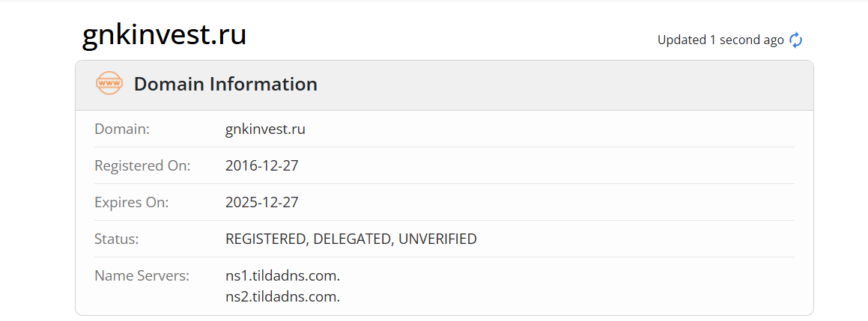Screen dimensions: 868x321
Task: Click the gnkinvest.ru page heading
Action: (x=165, y=35)
